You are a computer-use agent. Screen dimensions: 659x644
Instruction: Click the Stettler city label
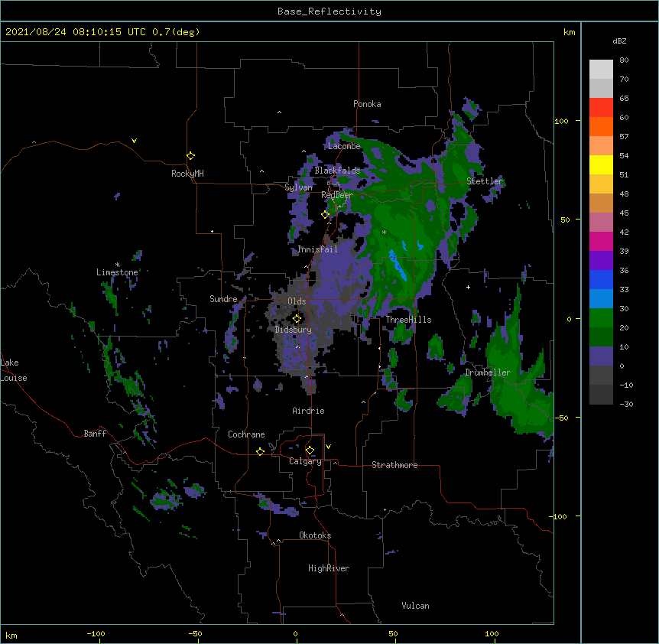coord(485,181)
